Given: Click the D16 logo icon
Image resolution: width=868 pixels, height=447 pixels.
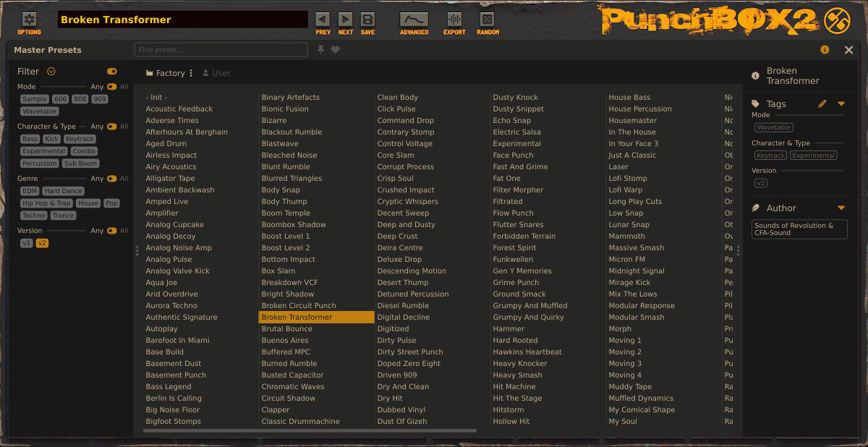Looking at the screenshot, I should [x=837, y=20].
